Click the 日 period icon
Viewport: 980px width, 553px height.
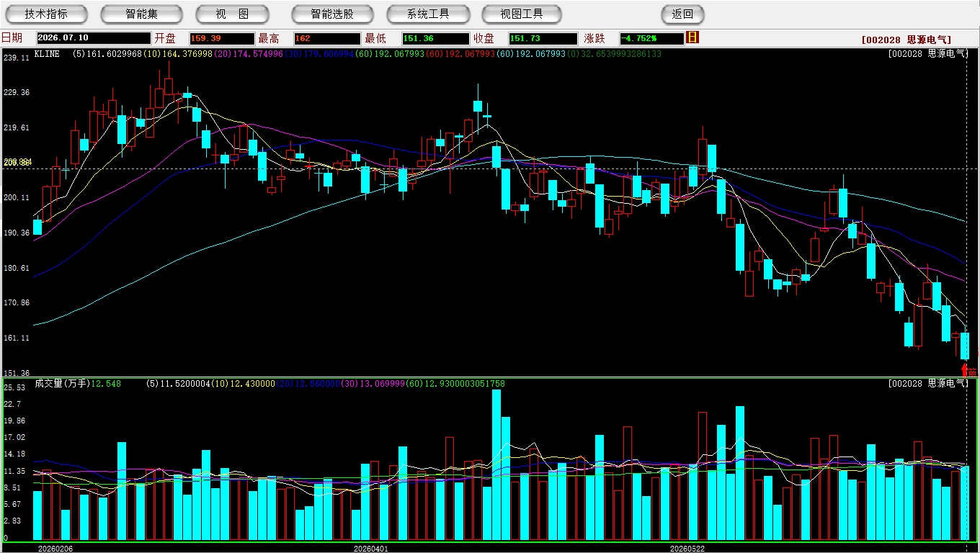point(692,37)
